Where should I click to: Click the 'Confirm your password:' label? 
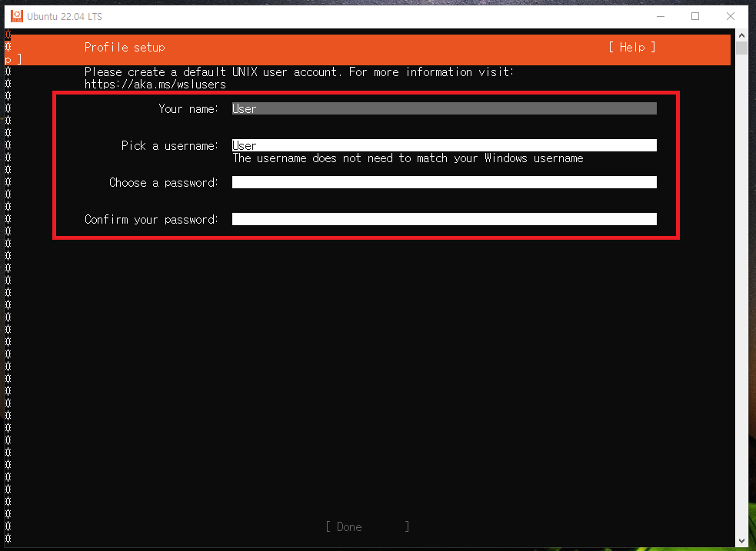(152, 219)
